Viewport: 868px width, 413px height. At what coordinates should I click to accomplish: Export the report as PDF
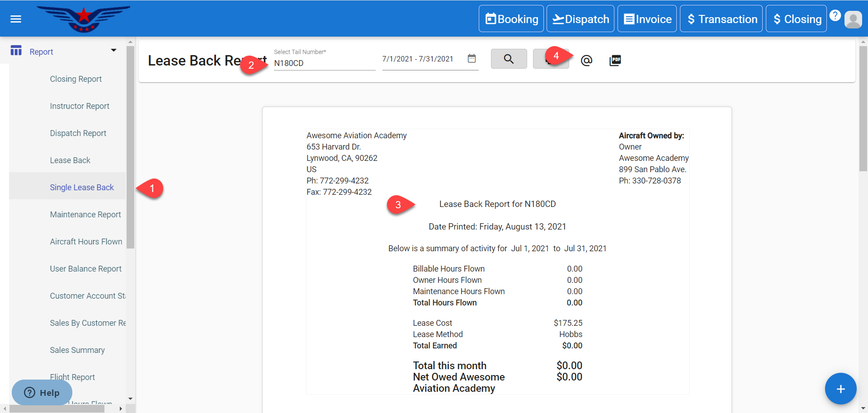pos(615,60)
